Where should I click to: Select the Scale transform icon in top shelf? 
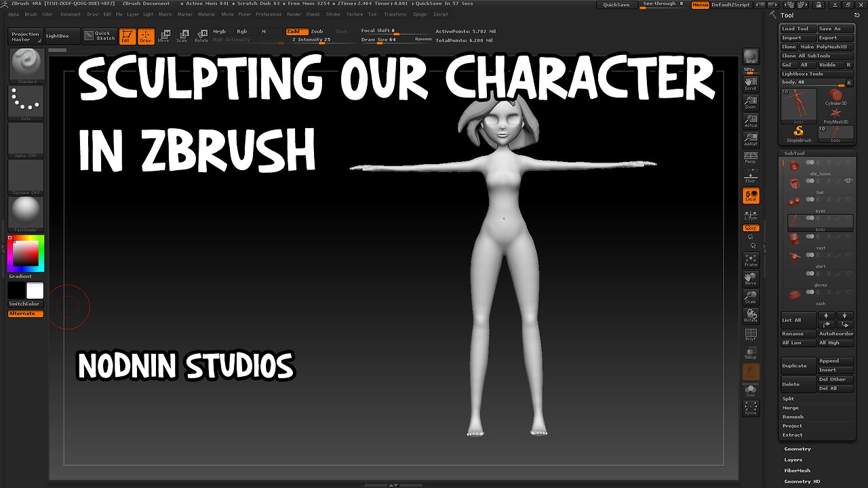click(182, 37)
